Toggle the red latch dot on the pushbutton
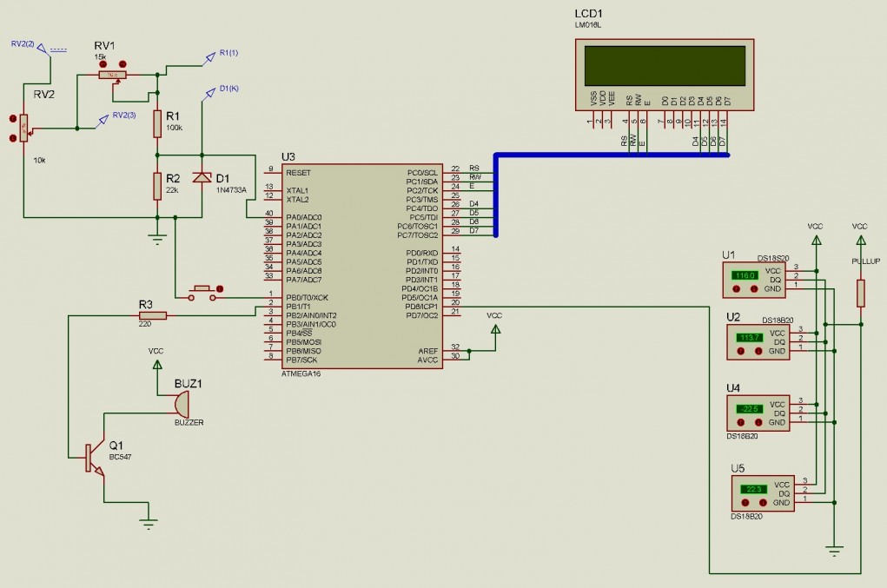Screen dimensions: 887x588 click(220, 288)
